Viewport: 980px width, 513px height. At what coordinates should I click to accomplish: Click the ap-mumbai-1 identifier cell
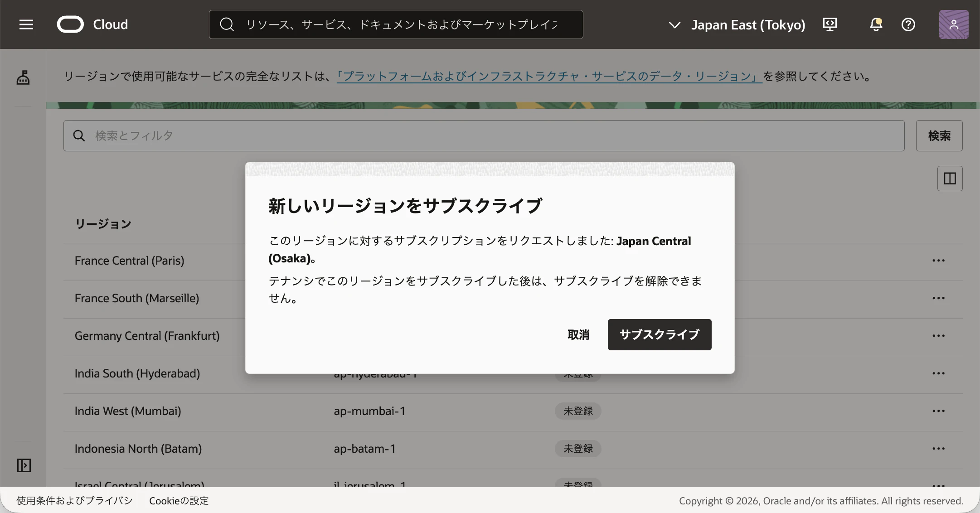(370, 411)
